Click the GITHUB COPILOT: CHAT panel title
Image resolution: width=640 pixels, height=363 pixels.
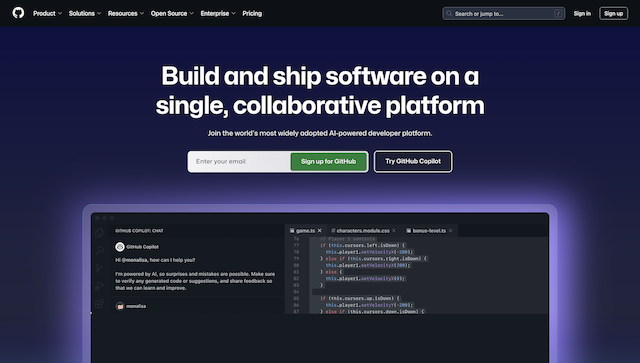tap(139, 231)
